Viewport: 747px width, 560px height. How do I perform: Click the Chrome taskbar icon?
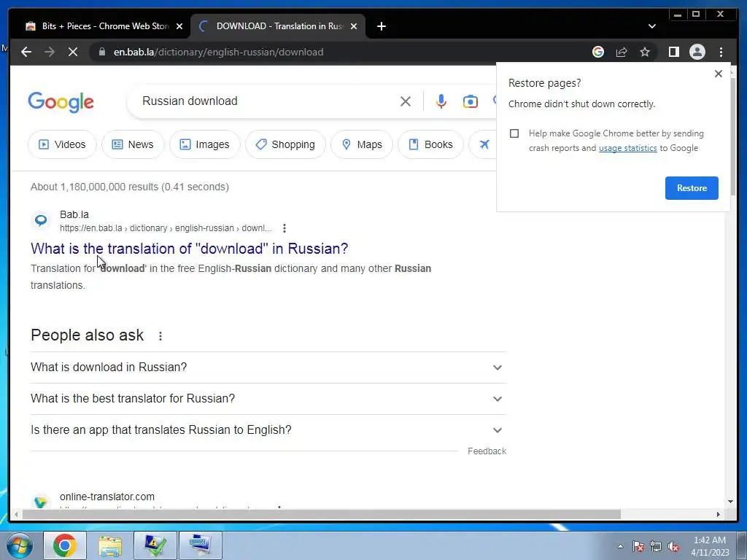tap(65, 545)
